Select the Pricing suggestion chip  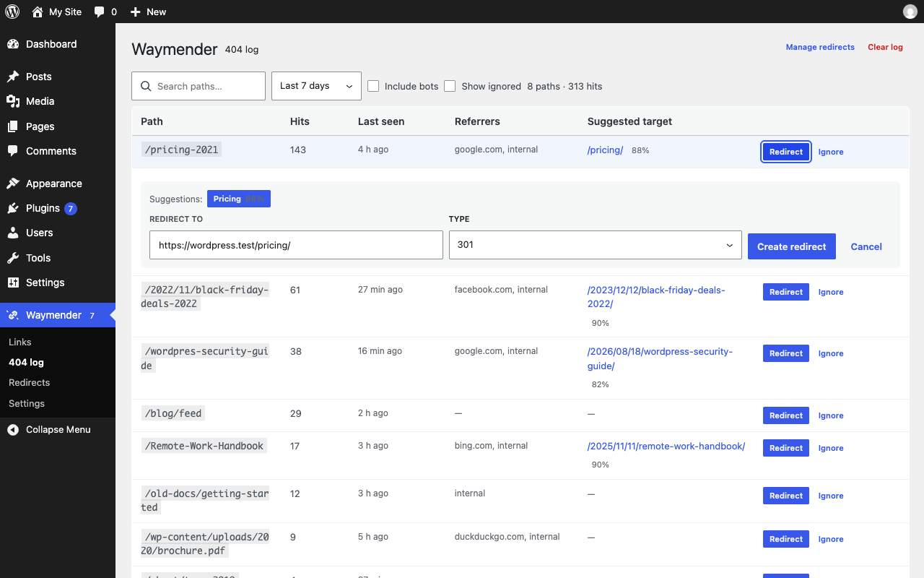click(x=239, y=199)
